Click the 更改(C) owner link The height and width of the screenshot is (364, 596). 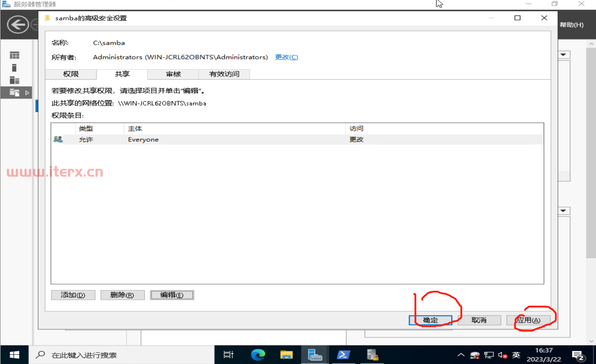point(286,57)
